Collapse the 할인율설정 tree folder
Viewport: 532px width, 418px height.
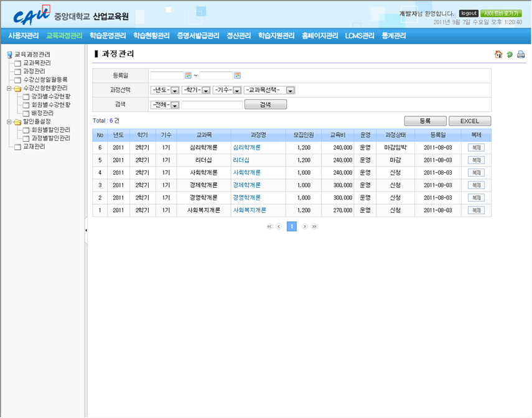tap(9, 122)
